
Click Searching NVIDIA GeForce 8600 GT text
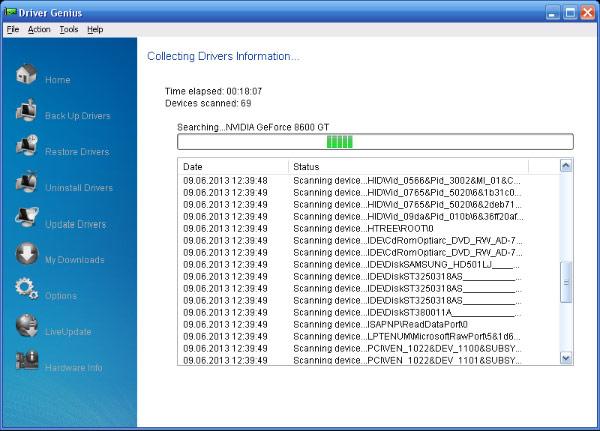(253, 127)
